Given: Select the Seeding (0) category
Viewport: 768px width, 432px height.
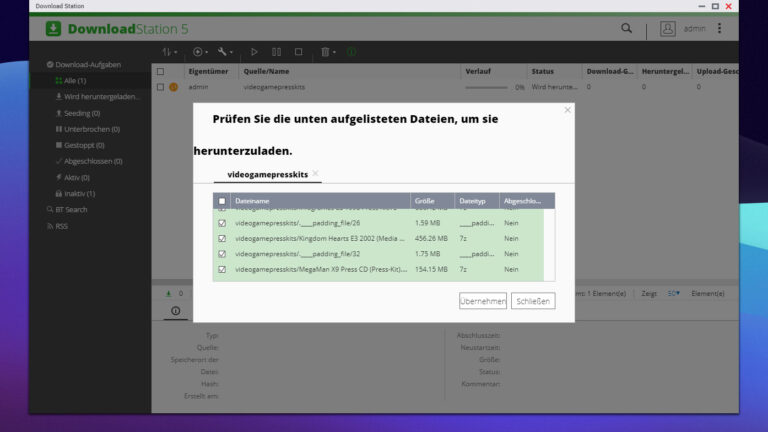Looking at the screenshot, I should pyautogui.click(x=78, y=113).
